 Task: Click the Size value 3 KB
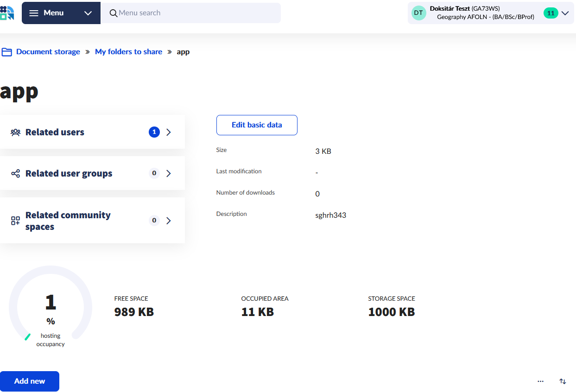tap(323, 151)
